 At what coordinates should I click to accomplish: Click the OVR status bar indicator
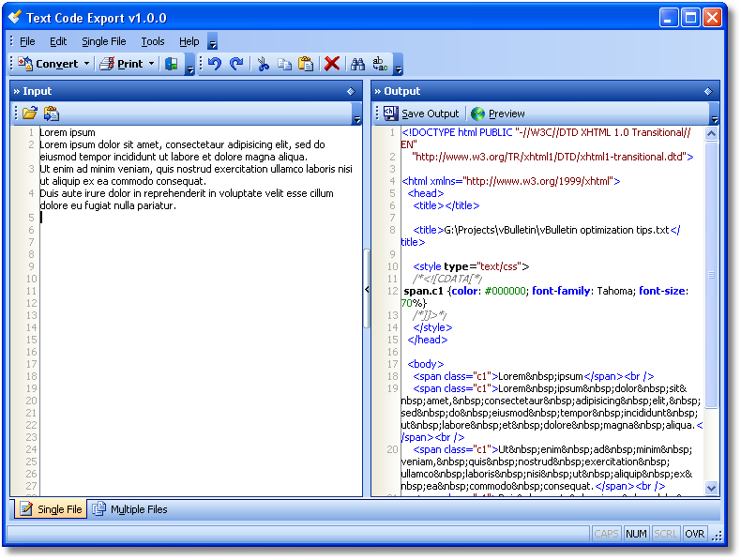[695, 534]
